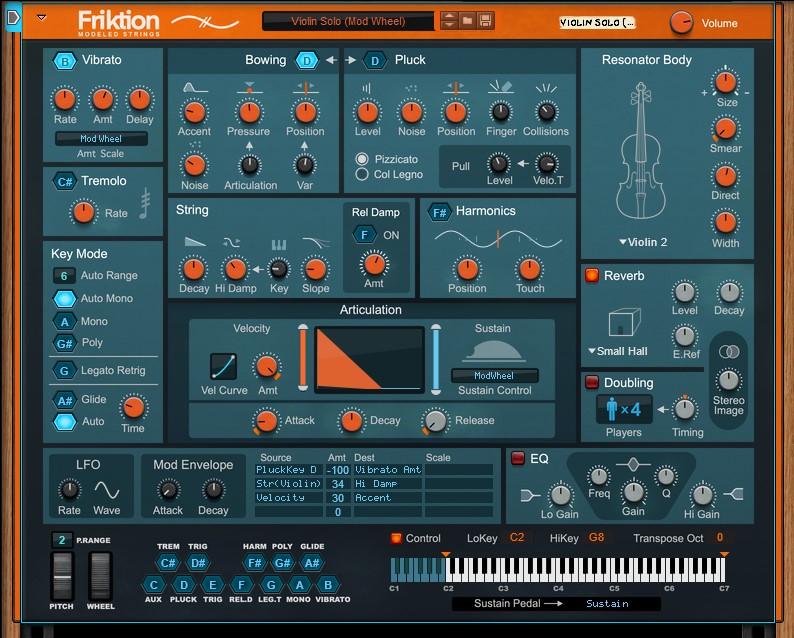Open the patch browser folder icon

pyautogui.click(x=467, y=21)
